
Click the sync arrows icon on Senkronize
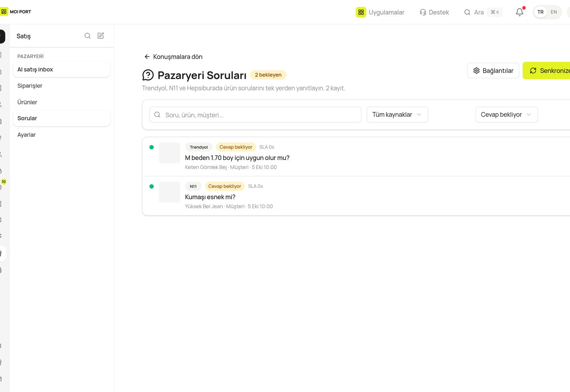(533, 71)
